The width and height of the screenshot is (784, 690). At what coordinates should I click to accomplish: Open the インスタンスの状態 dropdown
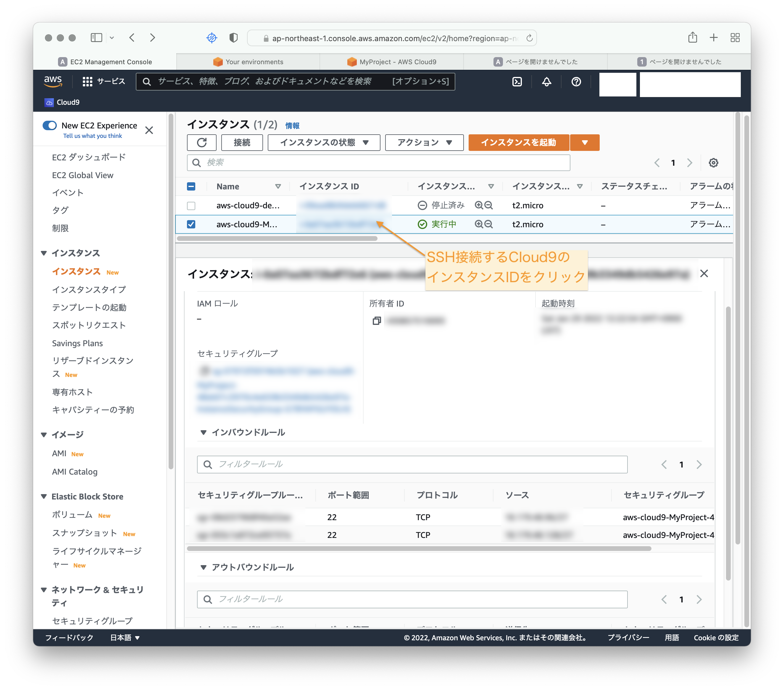pyautogui.click(x=324, y=143)
